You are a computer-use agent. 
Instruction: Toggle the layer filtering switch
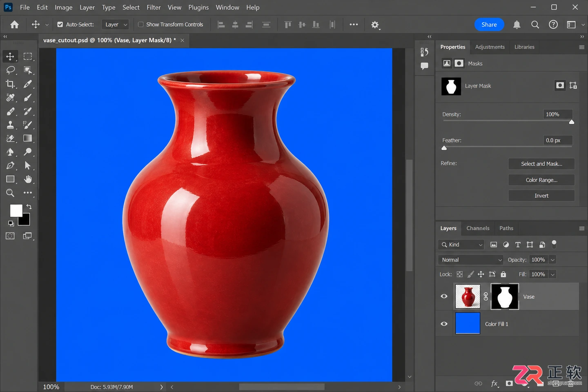click(x=554, y=244)
